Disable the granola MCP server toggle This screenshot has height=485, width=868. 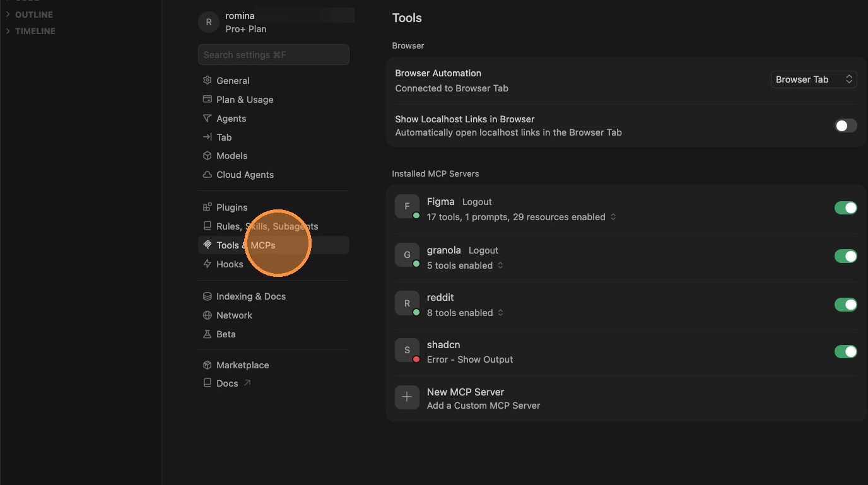846,256
